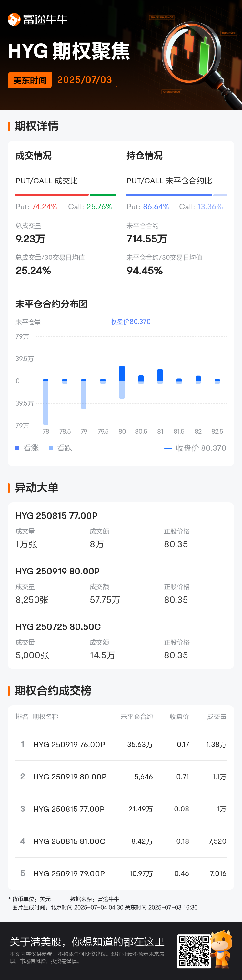Click the 看涨 legend color square
Screen dimensions: 242x980
click(17, 448)
